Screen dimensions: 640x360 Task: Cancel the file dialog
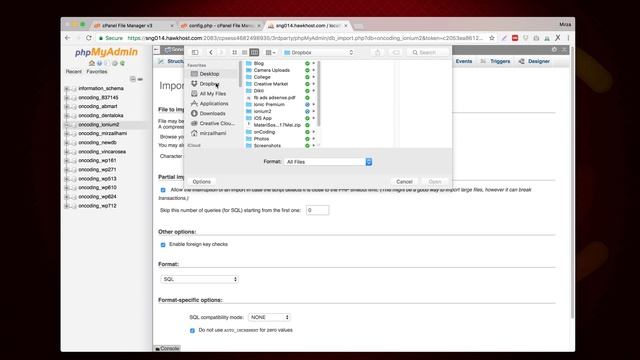(404, 182)
